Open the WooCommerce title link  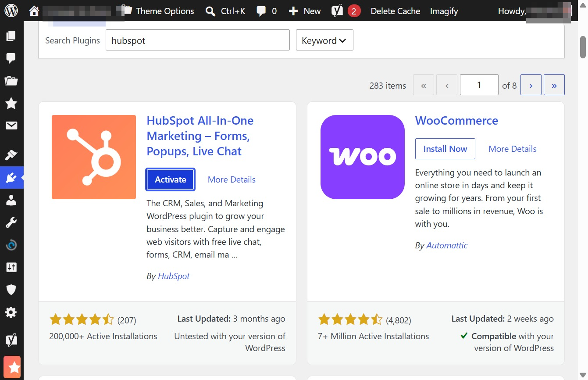(456, 121)
